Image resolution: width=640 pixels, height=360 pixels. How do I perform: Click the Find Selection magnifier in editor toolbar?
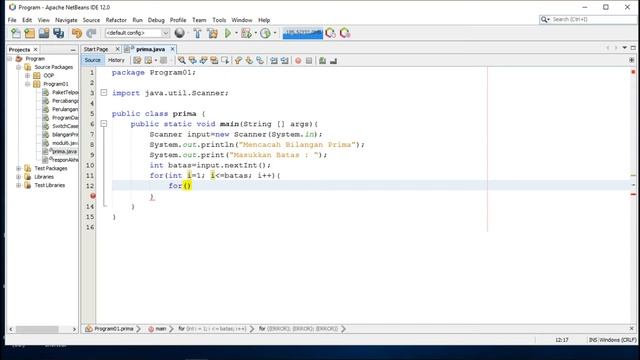click(182, 60)
